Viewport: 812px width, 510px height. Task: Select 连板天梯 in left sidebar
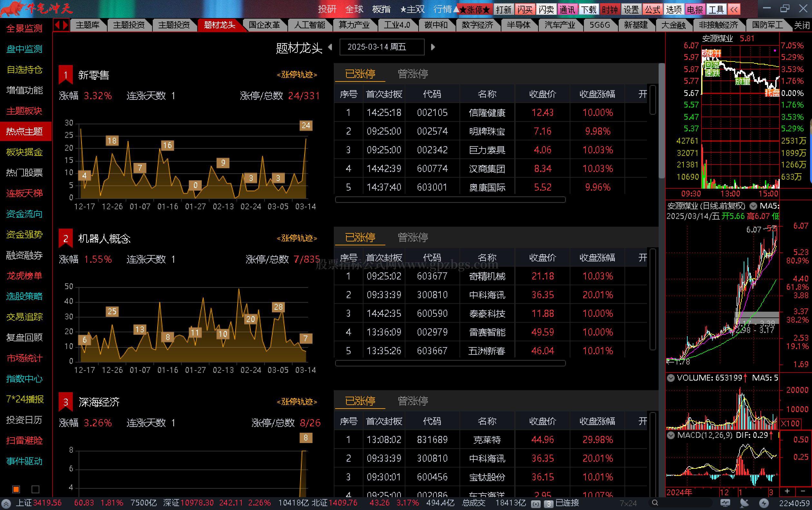click(24, 193)
